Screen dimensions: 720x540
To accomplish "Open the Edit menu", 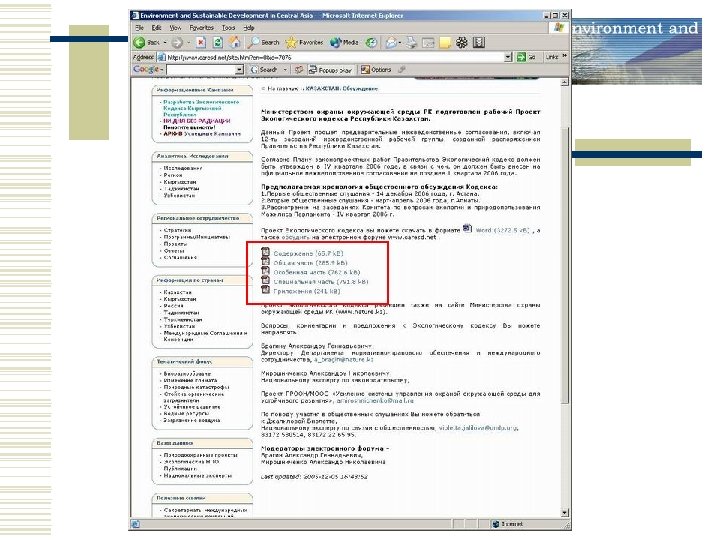I will coord(156,28).
